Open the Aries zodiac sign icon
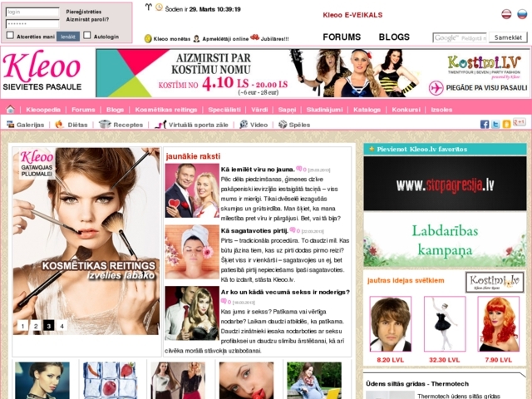The image size is (532, 399). click(148, 7)
